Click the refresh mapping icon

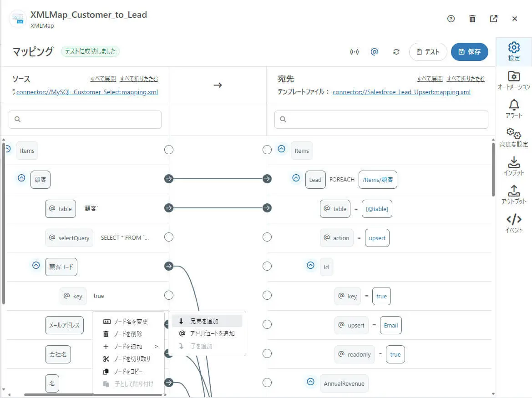point(396,52)
